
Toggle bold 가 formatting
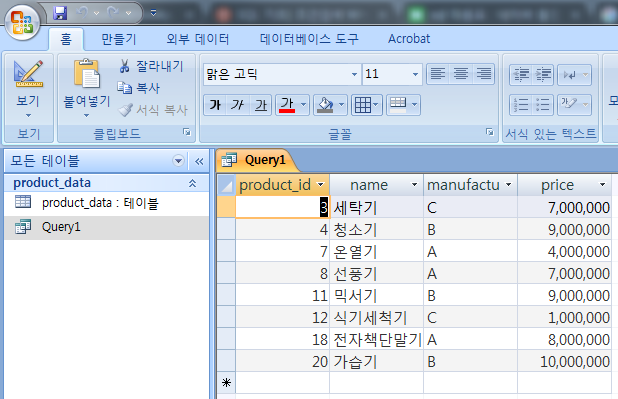click(215, 105)
